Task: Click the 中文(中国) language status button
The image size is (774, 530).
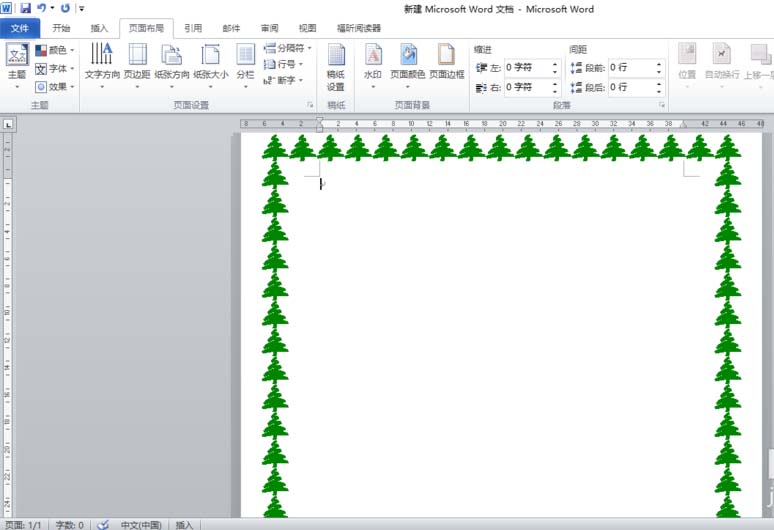Action: coord(141,525)
